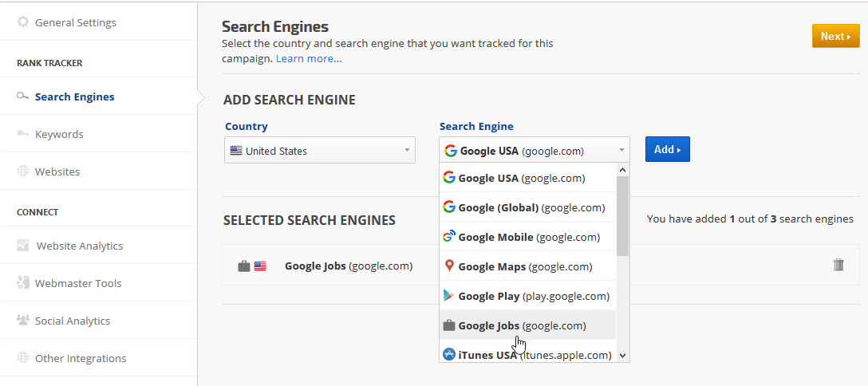868x386 pixels.
Task: Collapse the Search Engine dropdown arrow
Action: tap(621, 151)
